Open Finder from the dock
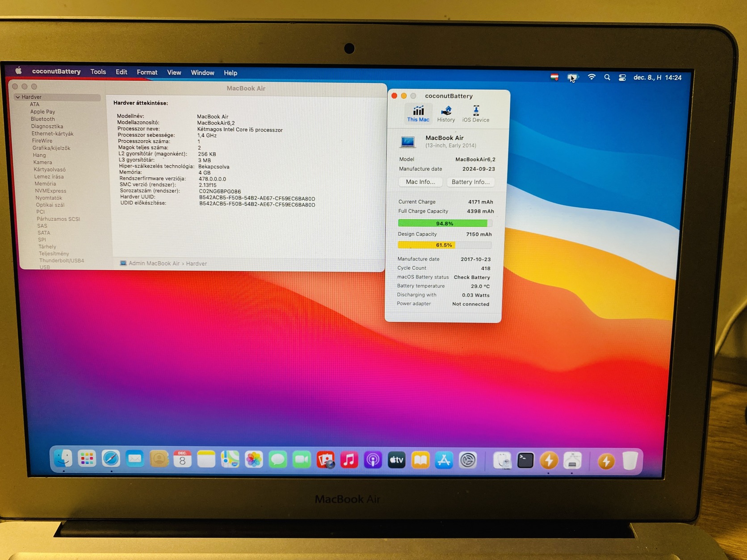This screenshot has height=560, width=747. [63, 458]
